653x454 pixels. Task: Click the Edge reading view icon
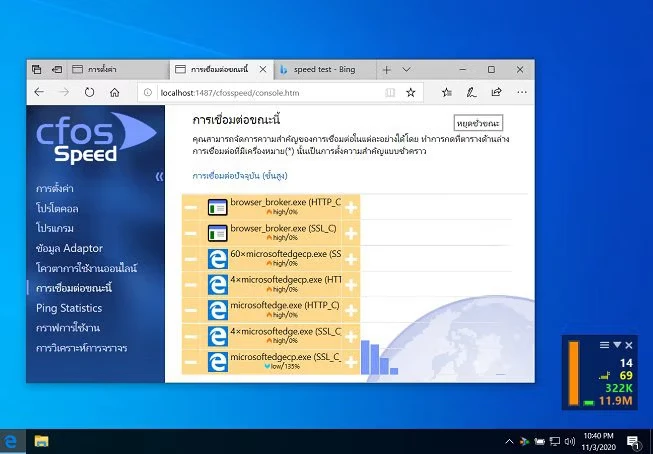tap(390, 92)
